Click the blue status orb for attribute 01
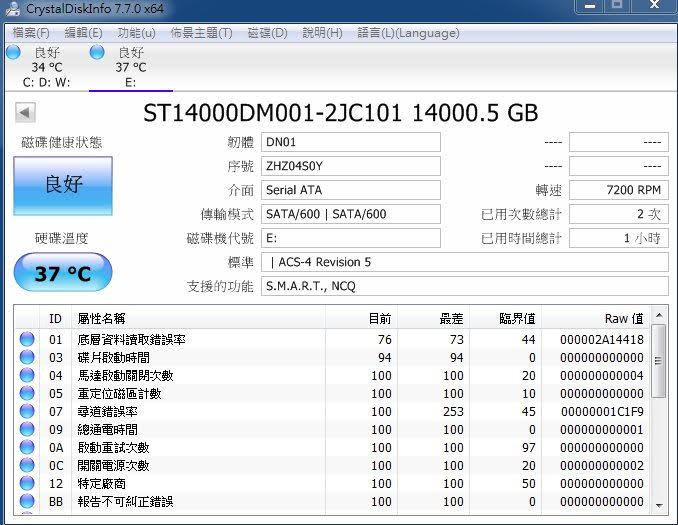 click(x=27, y=340)
